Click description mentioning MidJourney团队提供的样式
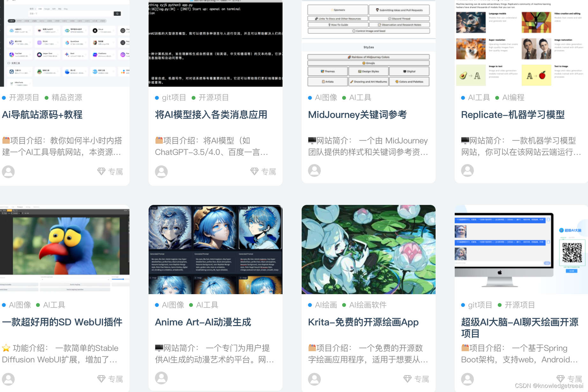 pyautogui.click(x=368, y=146)
